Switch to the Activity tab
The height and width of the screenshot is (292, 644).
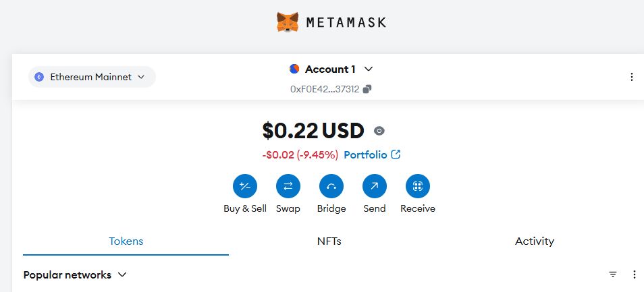coord(534,241)
